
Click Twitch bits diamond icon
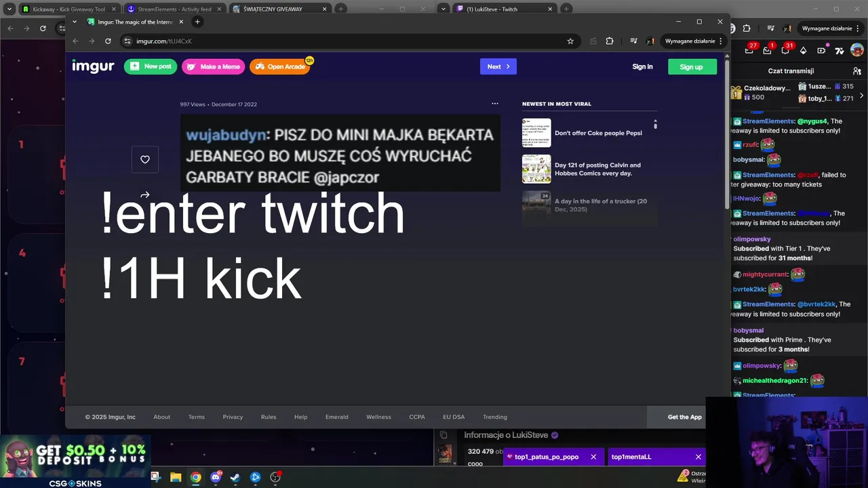[803, 50]
